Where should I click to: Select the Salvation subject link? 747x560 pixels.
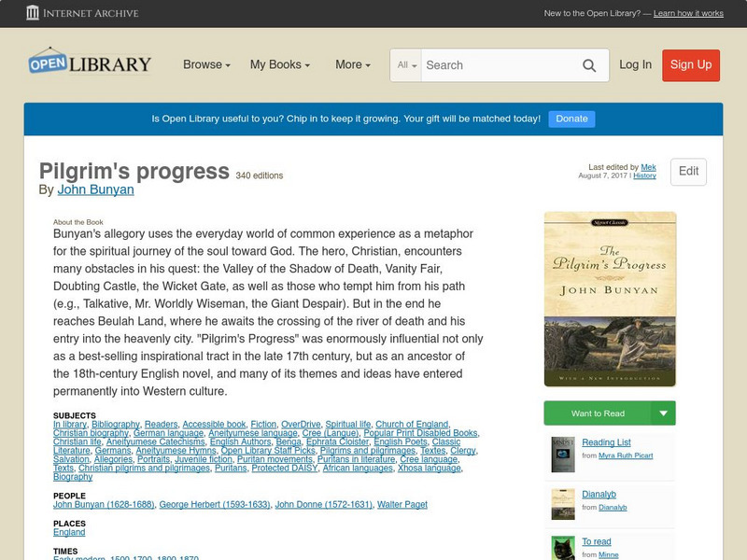tap(71, 459)
